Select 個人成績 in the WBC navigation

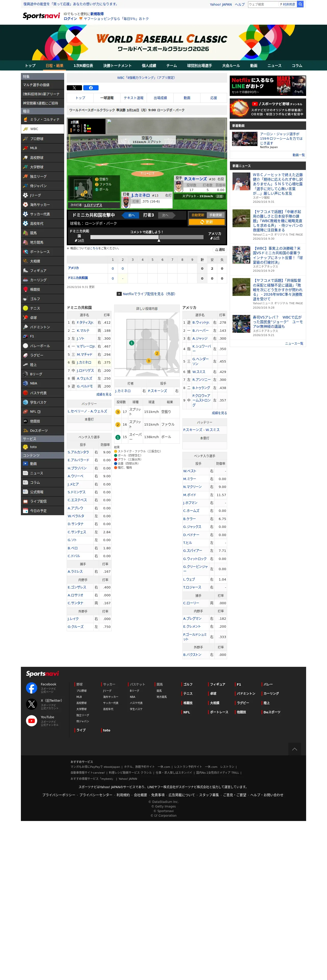[x=149, y=66]
